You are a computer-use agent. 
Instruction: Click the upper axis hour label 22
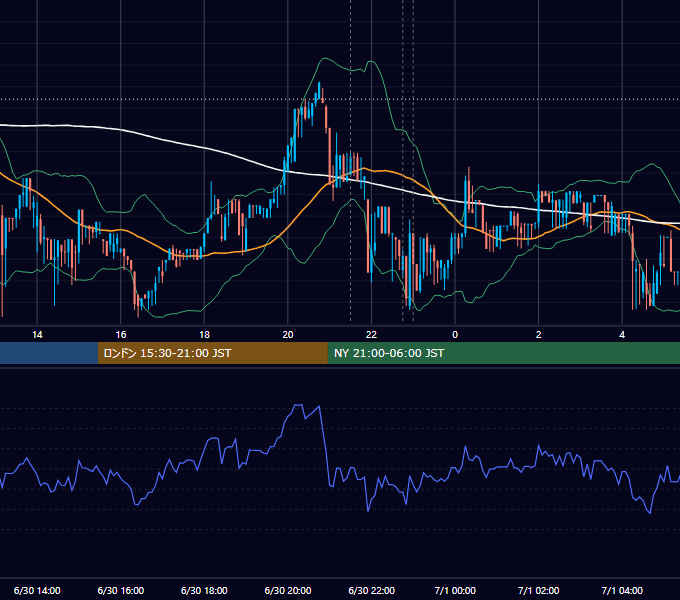(371, 335)
